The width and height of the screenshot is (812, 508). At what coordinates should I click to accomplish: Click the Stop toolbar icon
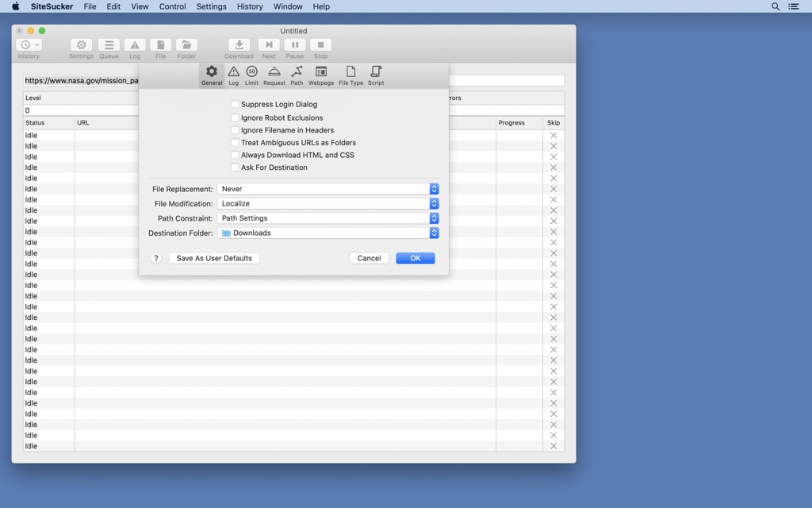pos(320,45)
